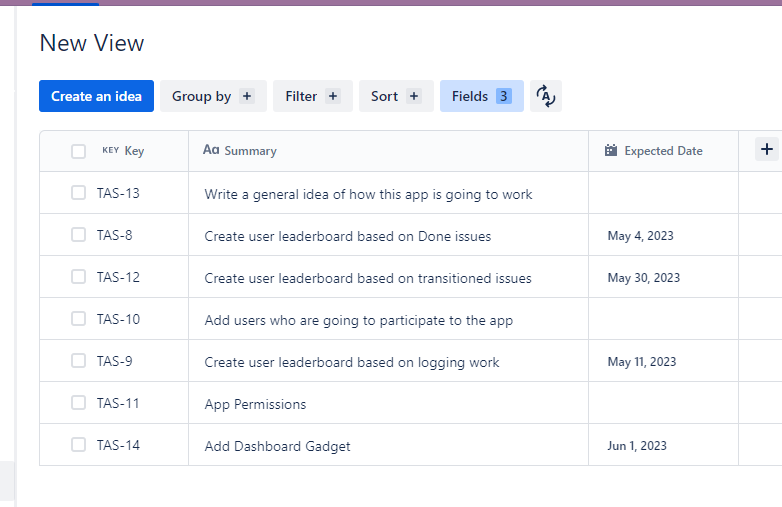Image resolution: width=782 pixels, height=507 pixels.
Task: Click the New View title
Action: pos(92,43)
